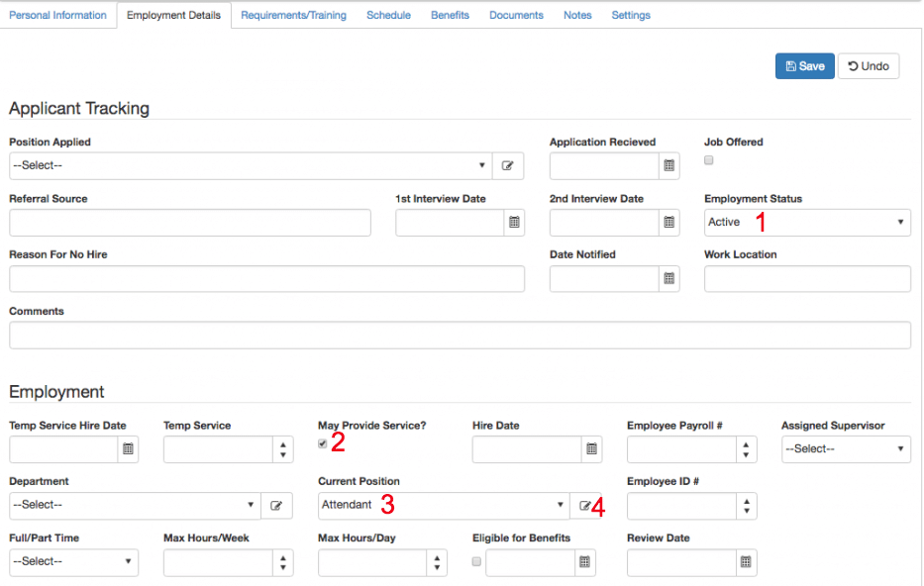Click the Save button
The image size is (924, 586).
804,65
